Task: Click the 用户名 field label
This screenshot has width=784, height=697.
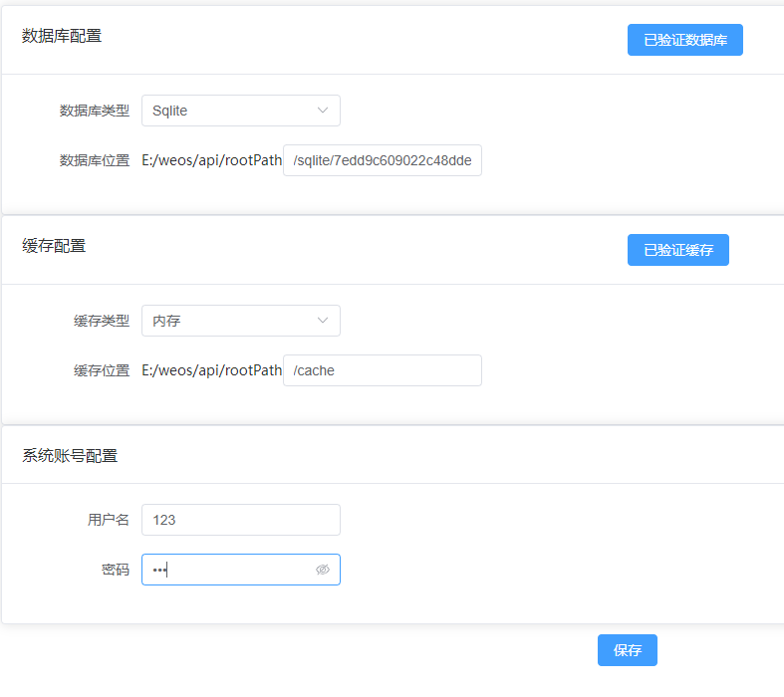Action: point(109,520)
